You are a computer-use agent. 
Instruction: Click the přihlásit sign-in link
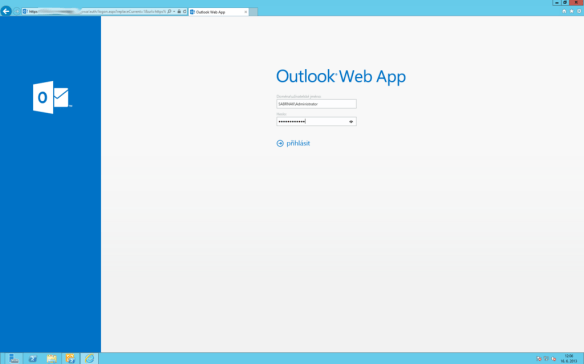coord(298,143)
